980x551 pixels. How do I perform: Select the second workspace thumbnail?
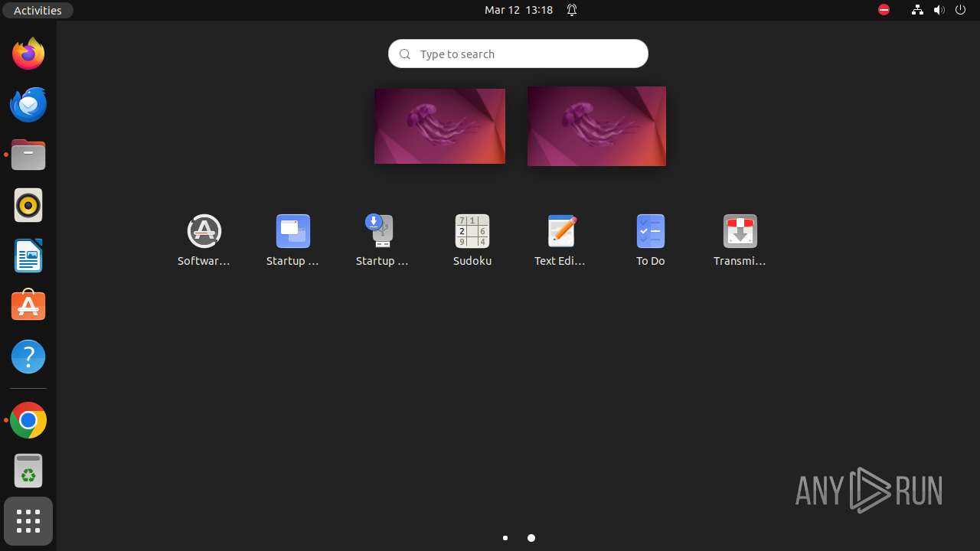coord(596,126)
